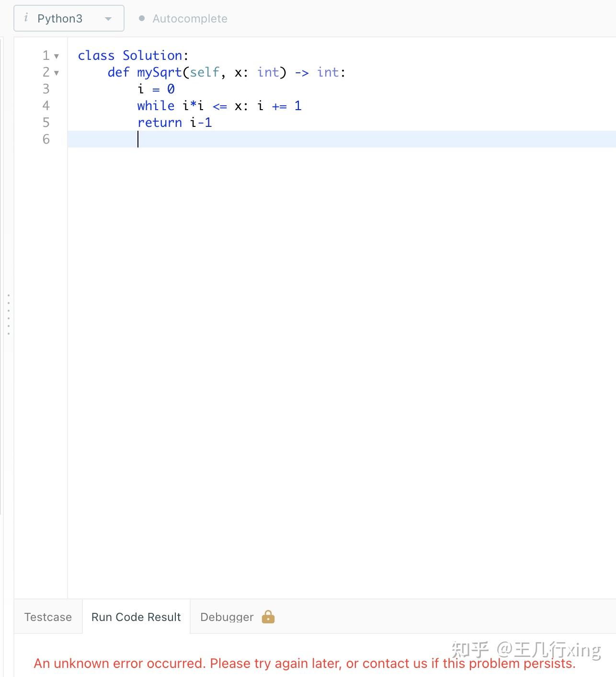Select the Run Code Result tab
The image size is (616, 677).
click(136, 617)
